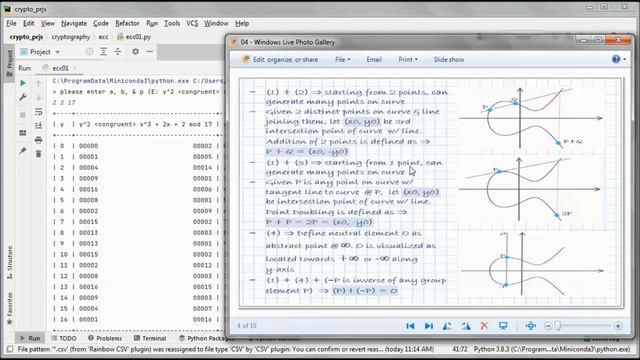Pin the ecc01 run tab
This screenshot has width=640, height=360.
point(23,151)
